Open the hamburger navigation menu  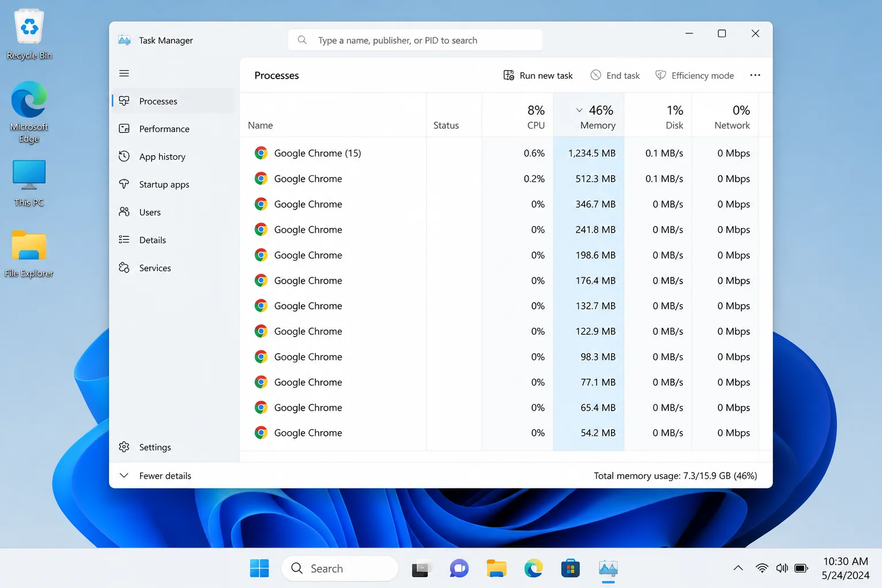124,73
